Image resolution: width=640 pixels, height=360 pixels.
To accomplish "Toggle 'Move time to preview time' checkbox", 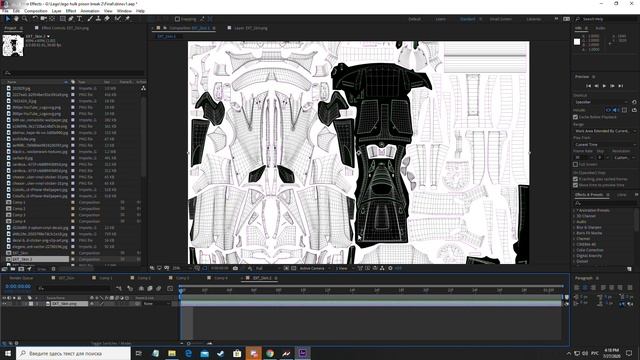I will [576, 185].
